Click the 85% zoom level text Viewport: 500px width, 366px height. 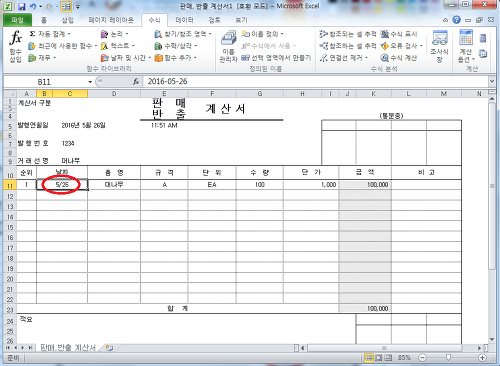click(x=404, y=358)
